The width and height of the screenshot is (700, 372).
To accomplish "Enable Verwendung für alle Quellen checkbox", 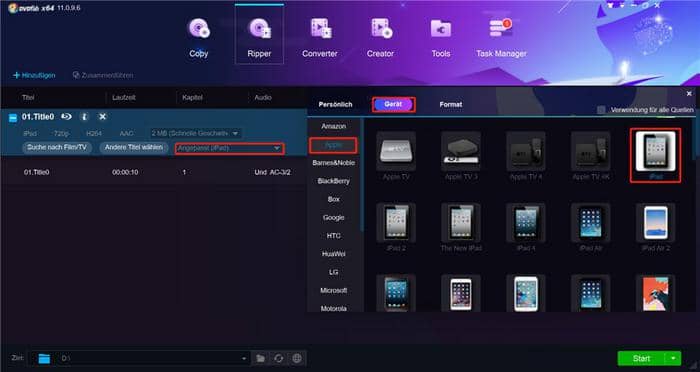I will click(x=601, y=110).
